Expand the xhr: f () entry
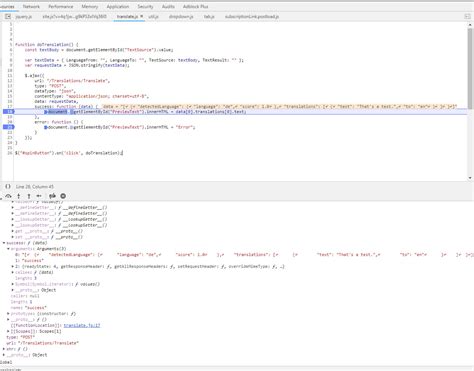This screenshot has width=474, height=371. (x=4, y=349)
